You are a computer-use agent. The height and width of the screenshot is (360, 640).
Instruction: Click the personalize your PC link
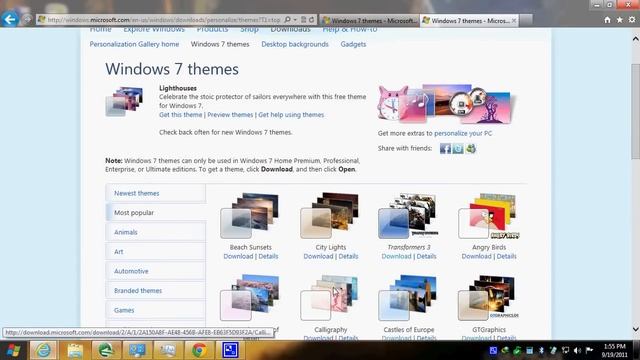[x=463, y=133]
